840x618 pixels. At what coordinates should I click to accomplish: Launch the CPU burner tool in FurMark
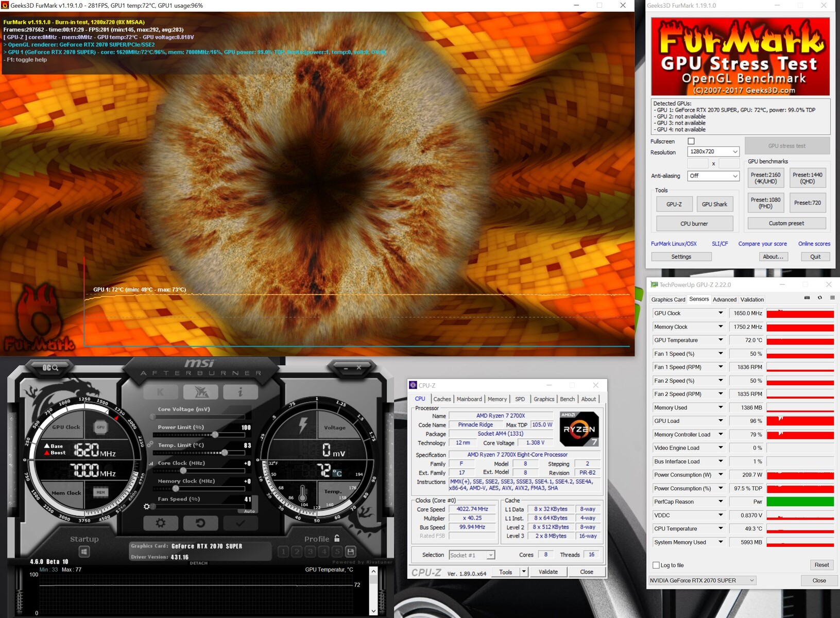[694, 224]
